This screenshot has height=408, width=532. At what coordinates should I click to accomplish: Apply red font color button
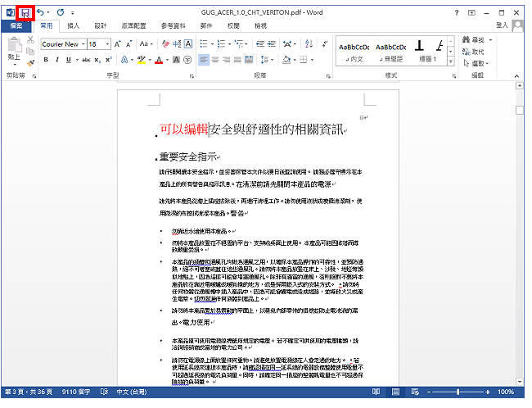click(x=159, y=60)
